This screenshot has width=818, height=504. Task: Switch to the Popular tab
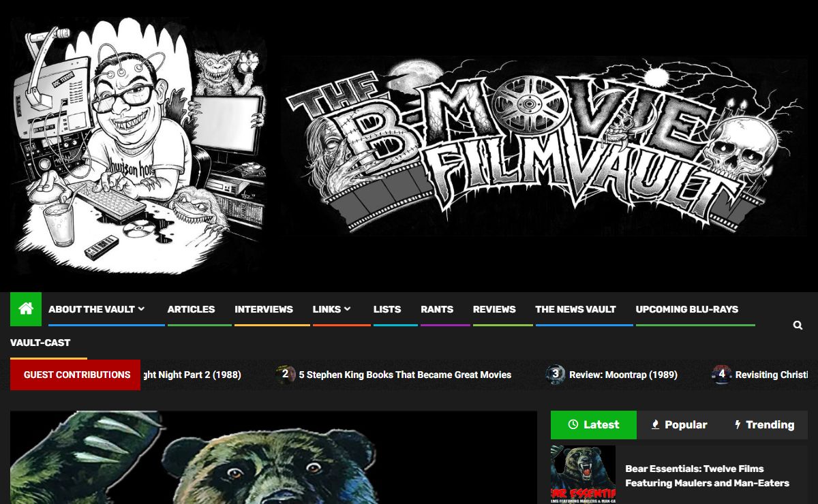coord(679,424)
